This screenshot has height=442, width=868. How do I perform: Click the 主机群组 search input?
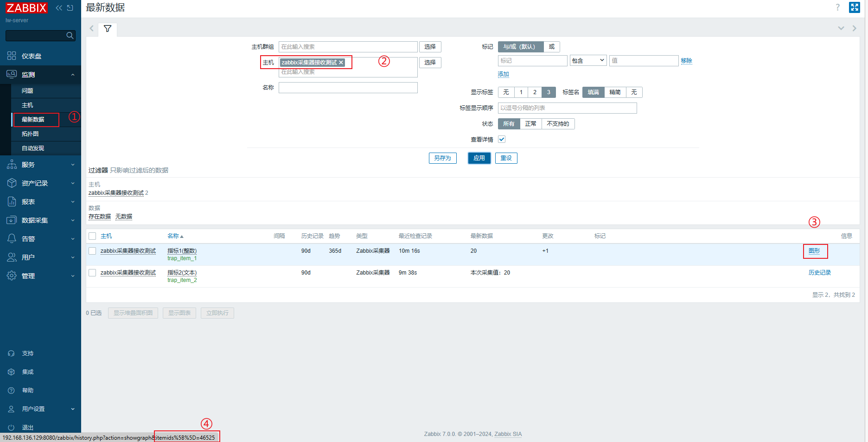(x=348, y=47)
